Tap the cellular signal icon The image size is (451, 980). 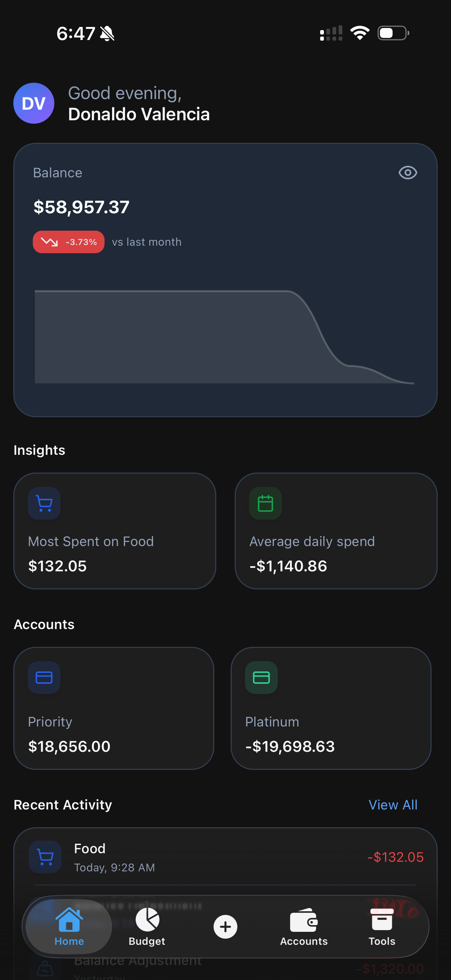click(x=331, y=33)
